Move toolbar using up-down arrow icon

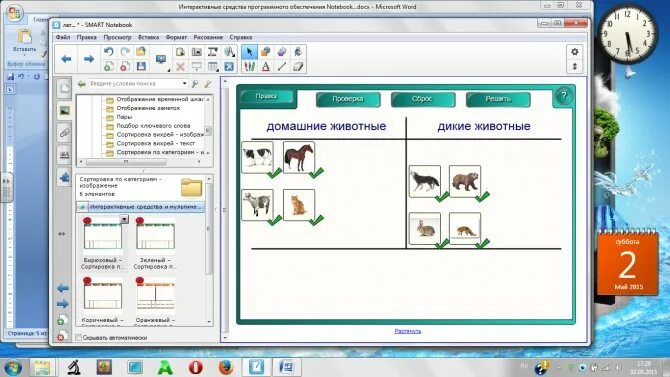point(574,66)
